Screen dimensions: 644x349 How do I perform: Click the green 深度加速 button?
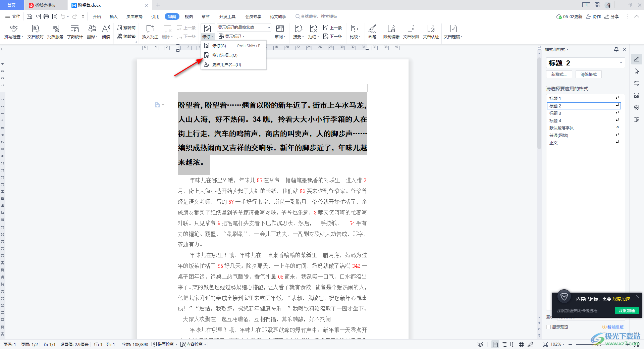coord(627,311)
